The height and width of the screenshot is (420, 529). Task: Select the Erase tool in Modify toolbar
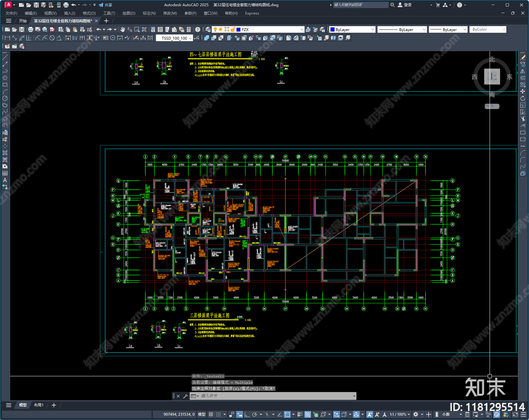pyautogui.click(x=523, y=58)
